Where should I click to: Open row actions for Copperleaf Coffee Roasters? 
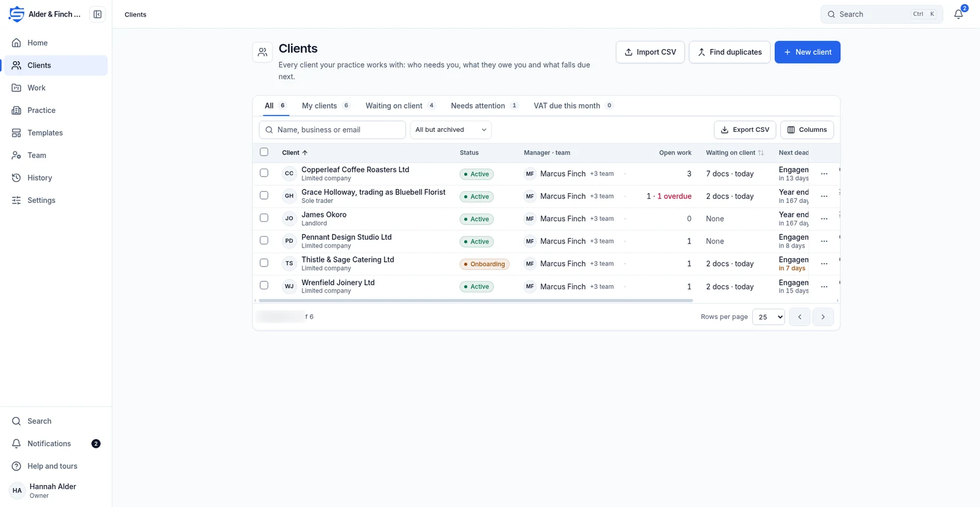coord(824,174)
